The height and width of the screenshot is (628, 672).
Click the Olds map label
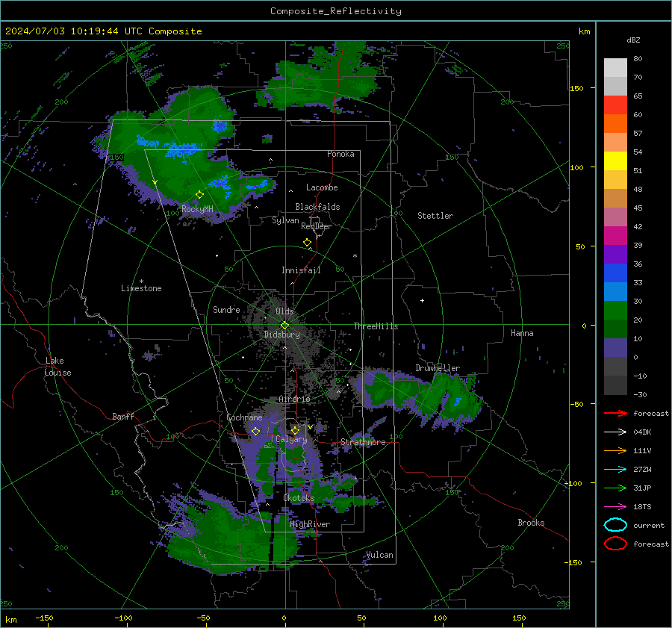[x=284, y=311]
